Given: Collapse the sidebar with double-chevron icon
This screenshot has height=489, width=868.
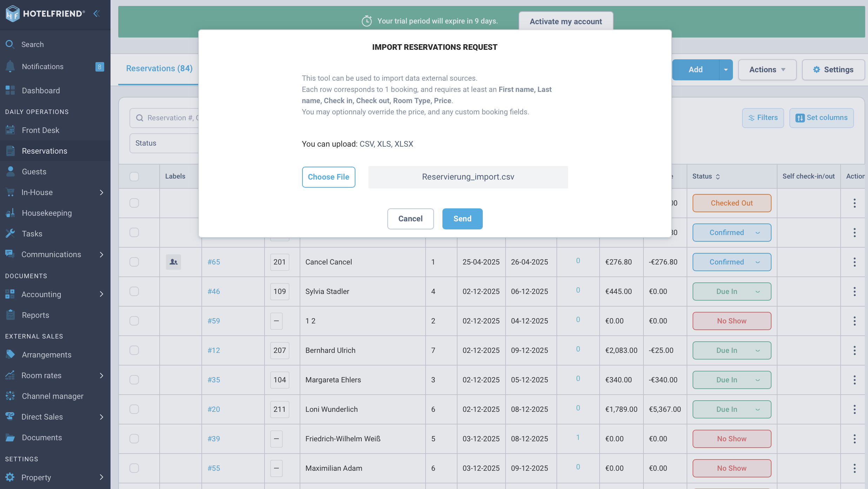Looking at the screenshot, I should pyautogui.click(x=97, y=13).
